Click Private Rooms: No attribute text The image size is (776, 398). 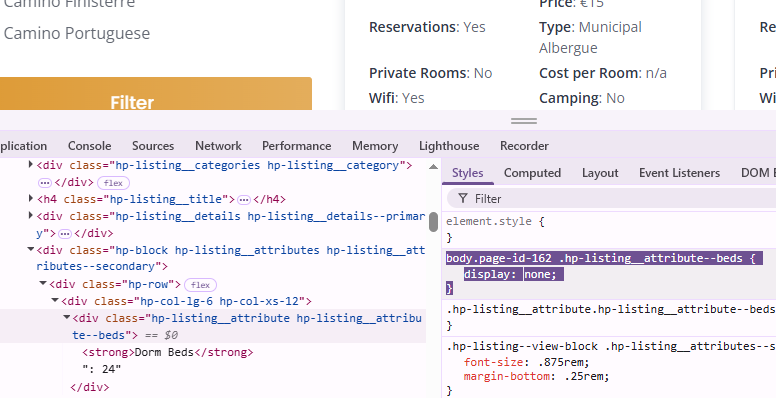tap(431, 73)
